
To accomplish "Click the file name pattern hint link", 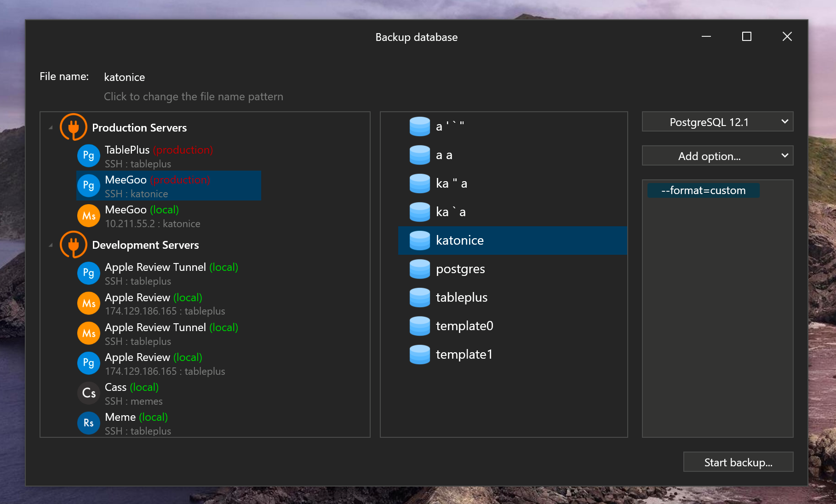I will [193, 97].
